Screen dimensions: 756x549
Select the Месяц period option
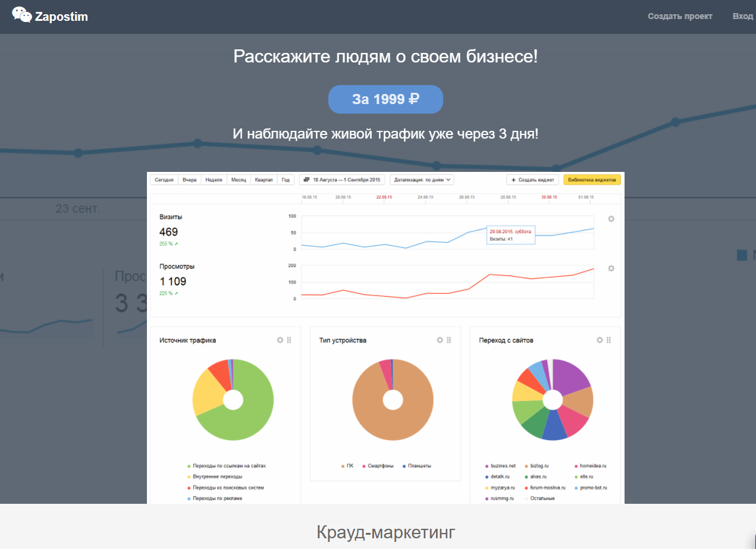pos(239,180)
